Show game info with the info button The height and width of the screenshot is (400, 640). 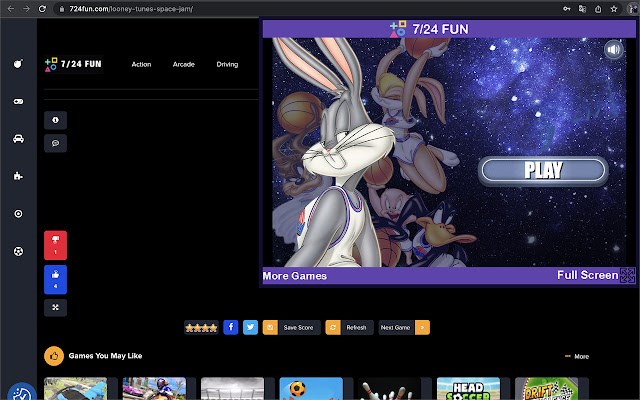tap(56, 120)
